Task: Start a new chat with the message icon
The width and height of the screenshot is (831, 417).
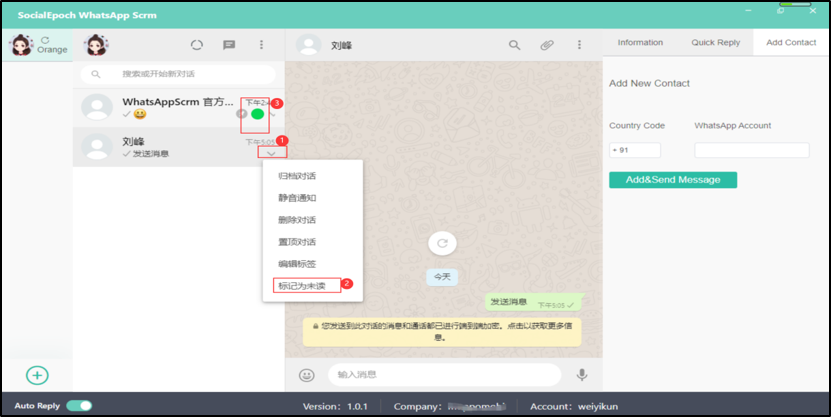Action: [x=229, y=45]
